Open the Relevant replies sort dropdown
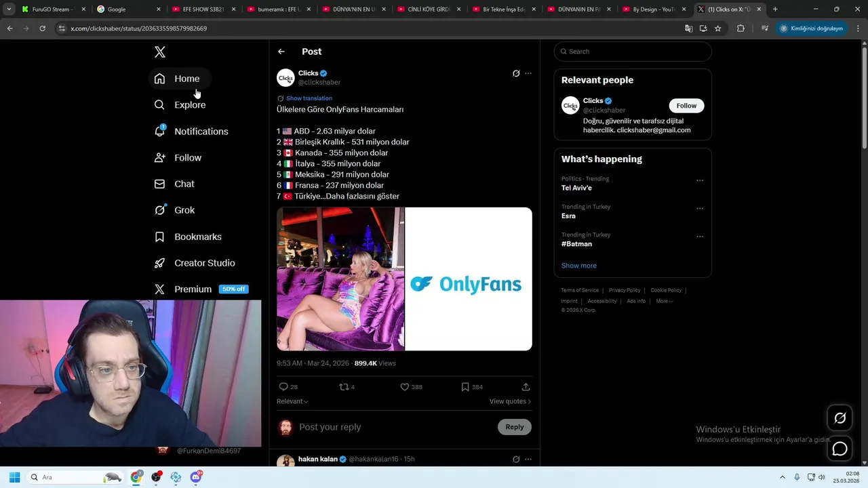868x488 pixels. coord(292,401)
